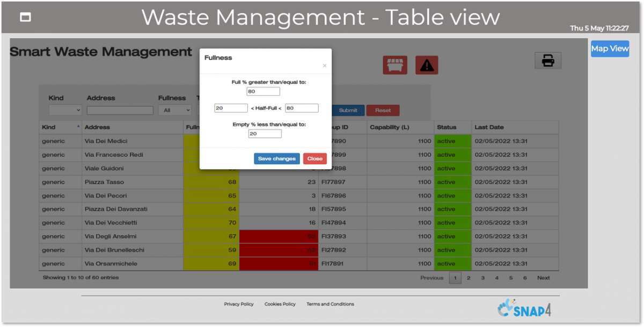
Task: Click the red warning triangle icon
Action: tap(427, 66)
